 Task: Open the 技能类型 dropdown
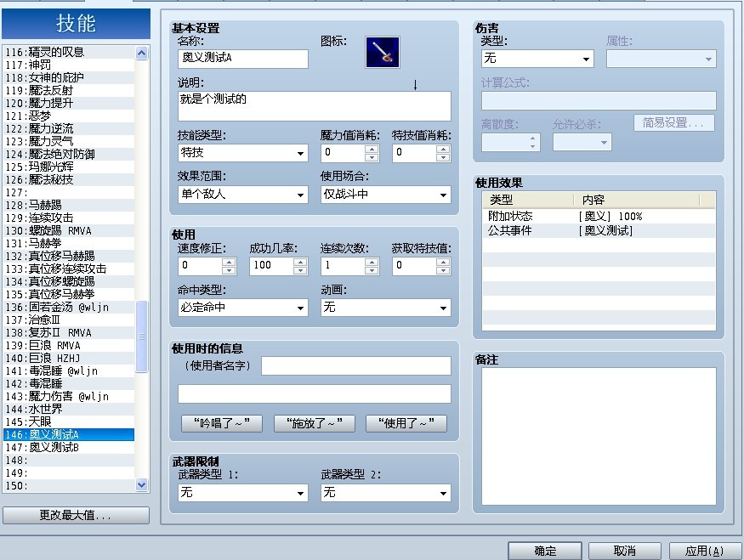point(242,153)
